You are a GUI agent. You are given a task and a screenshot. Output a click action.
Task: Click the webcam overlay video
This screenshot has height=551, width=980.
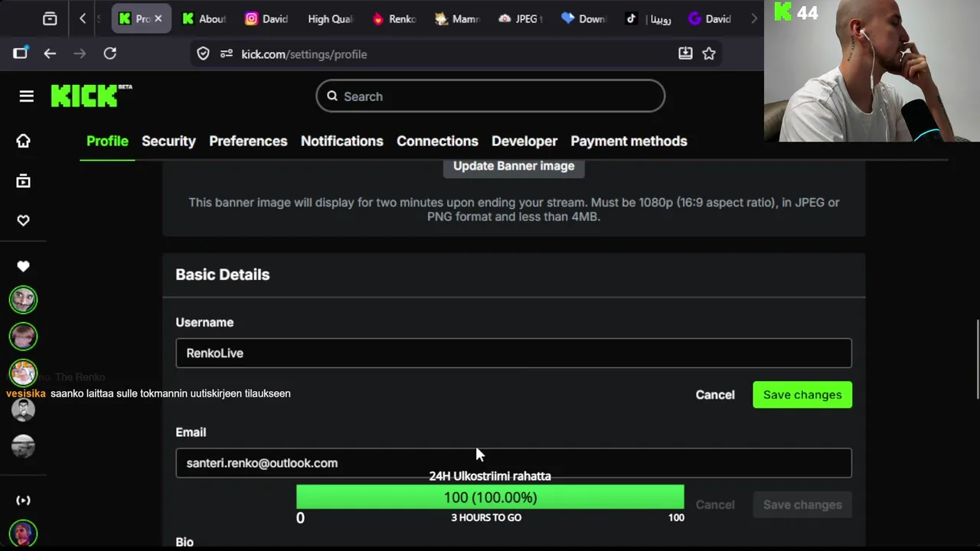[872, 70]
